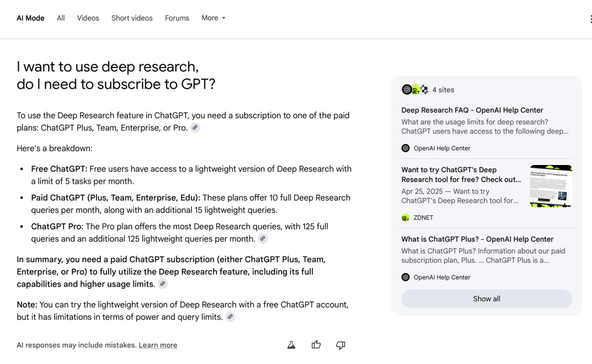Click link icon after 'power and query limits.'

(230, 317)
